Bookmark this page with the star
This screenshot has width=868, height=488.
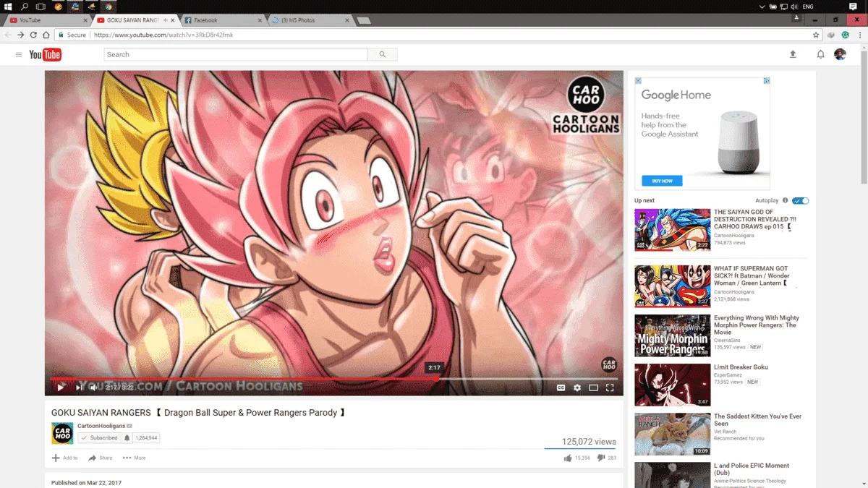pyautogui.click(x=816, y=35)
